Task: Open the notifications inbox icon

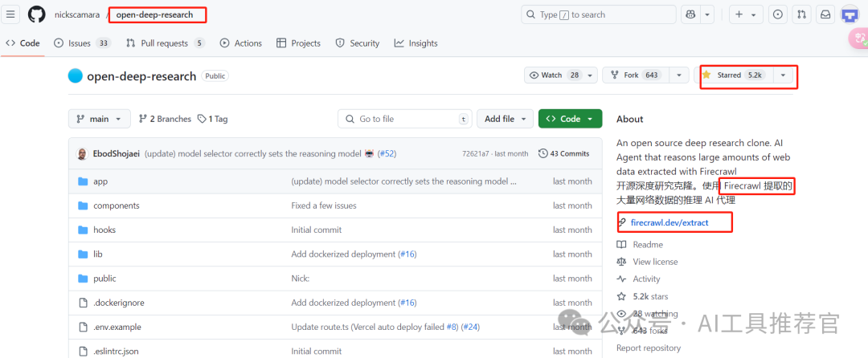Action: point(825,15)
